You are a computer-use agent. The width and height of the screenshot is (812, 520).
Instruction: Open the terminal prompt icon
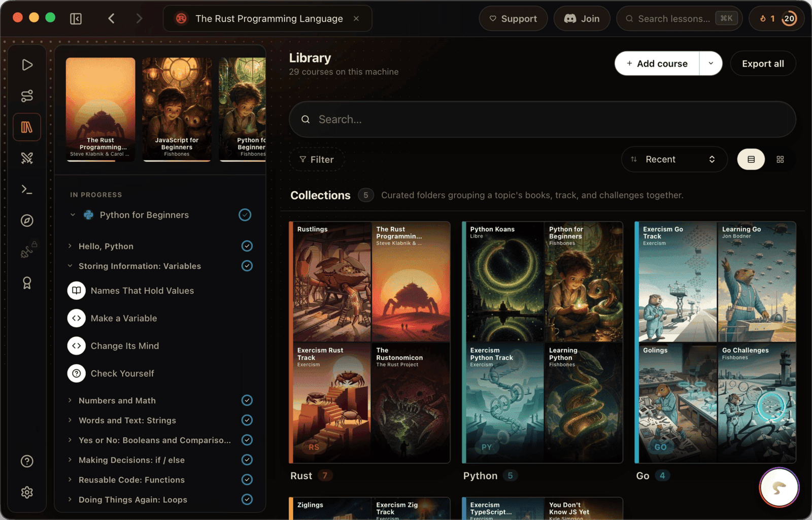coord(27,189)
